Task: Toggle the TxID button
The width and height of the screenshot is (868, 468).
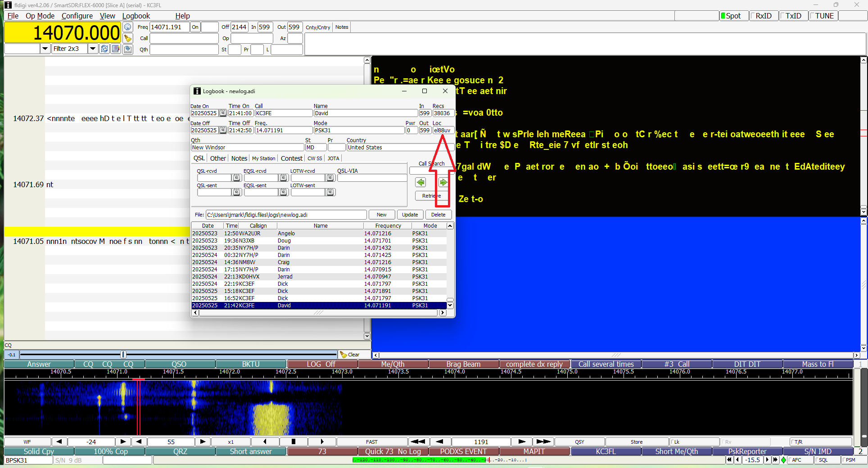Action: 794,16
